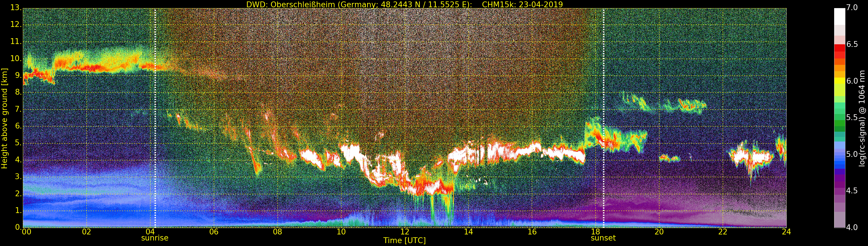
Task: Click the y-axis tick label '8.'
Action: coord(18,92)
